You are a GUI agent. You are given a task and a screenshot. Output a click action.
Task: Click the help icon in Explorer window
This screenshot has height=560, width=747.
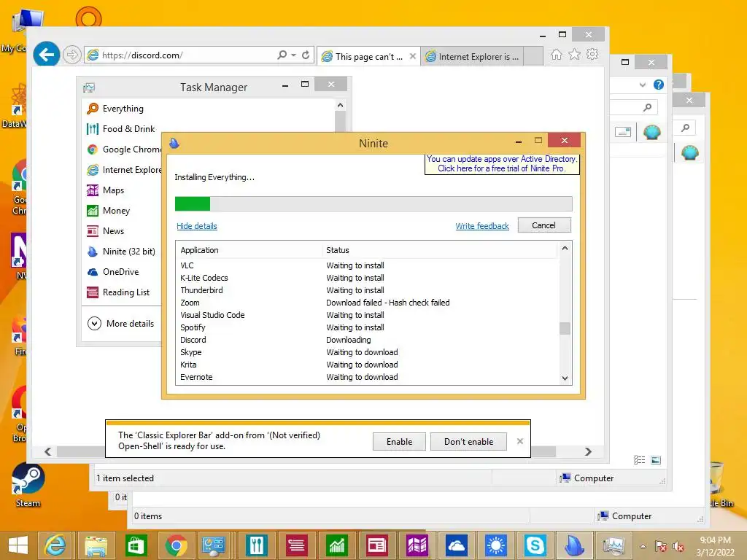659,85
